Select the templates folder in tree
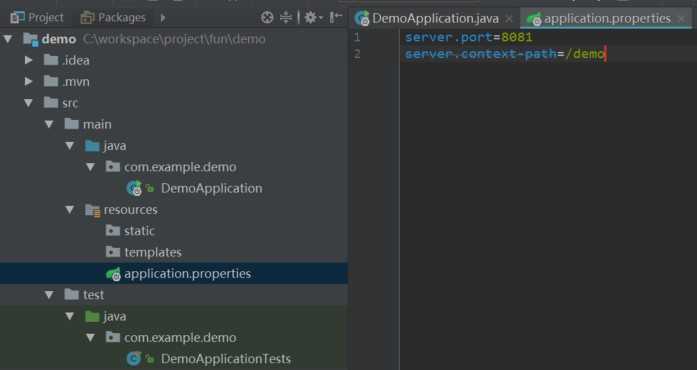 pyautogui.click(x=152, y=252)
